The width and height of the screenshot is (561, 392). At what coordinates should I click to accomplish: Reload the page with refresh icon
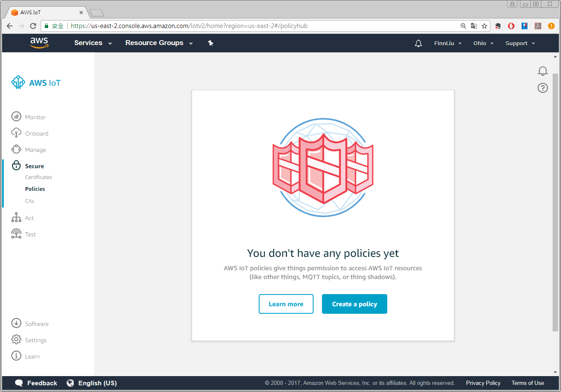pyautogui.click(x=33, y=26)
